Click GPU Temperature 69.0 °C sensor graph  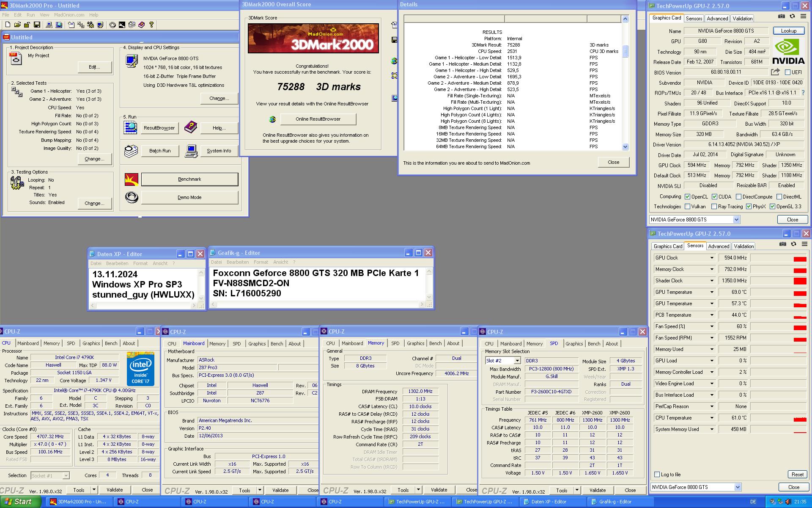click(779, 292)
